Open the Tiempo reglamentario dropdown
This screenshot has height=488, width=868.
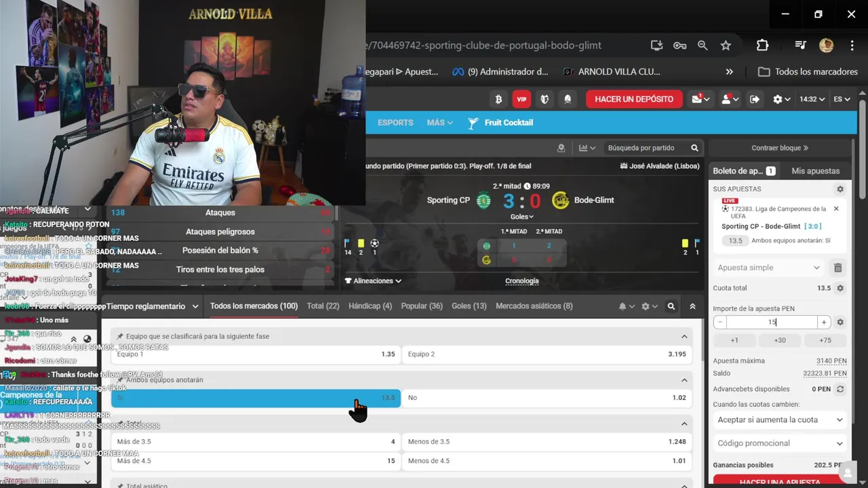(152, 306)
